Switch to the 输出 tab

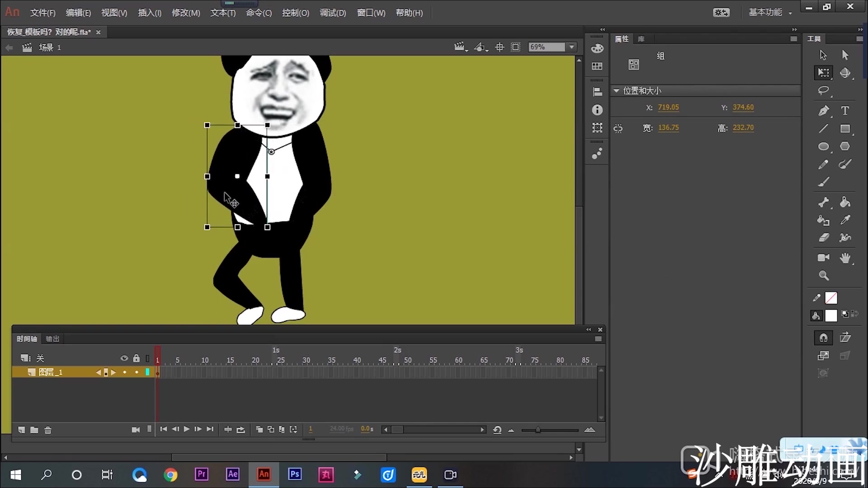[52, 339]
